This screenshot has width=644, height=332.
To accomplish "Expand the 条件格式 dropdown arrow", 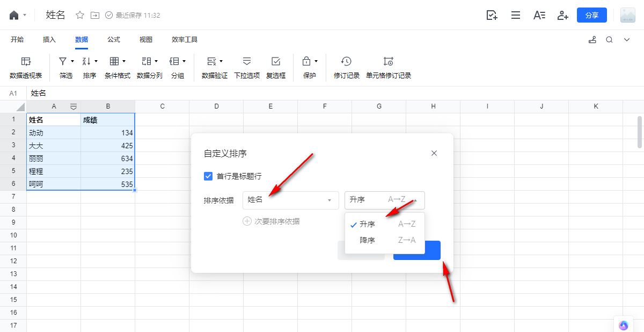I will point(124,61).
